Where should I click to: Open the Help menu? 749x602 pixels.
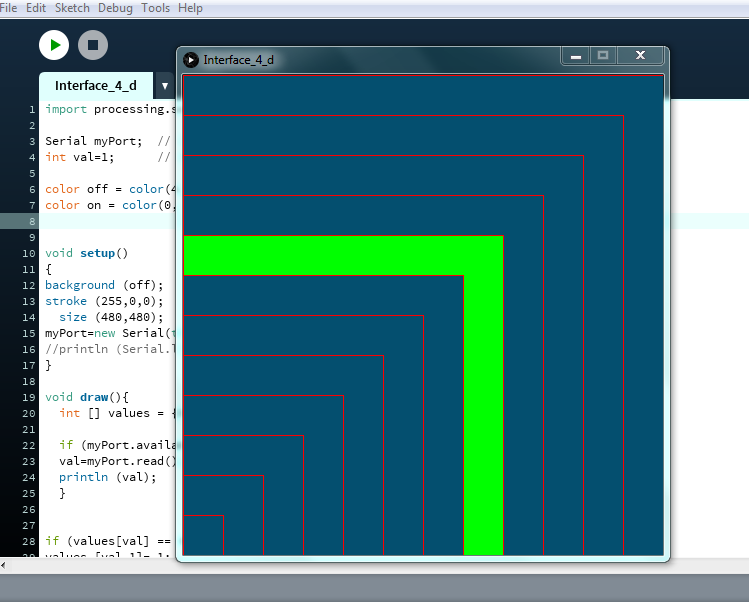(x=190, y=8)
